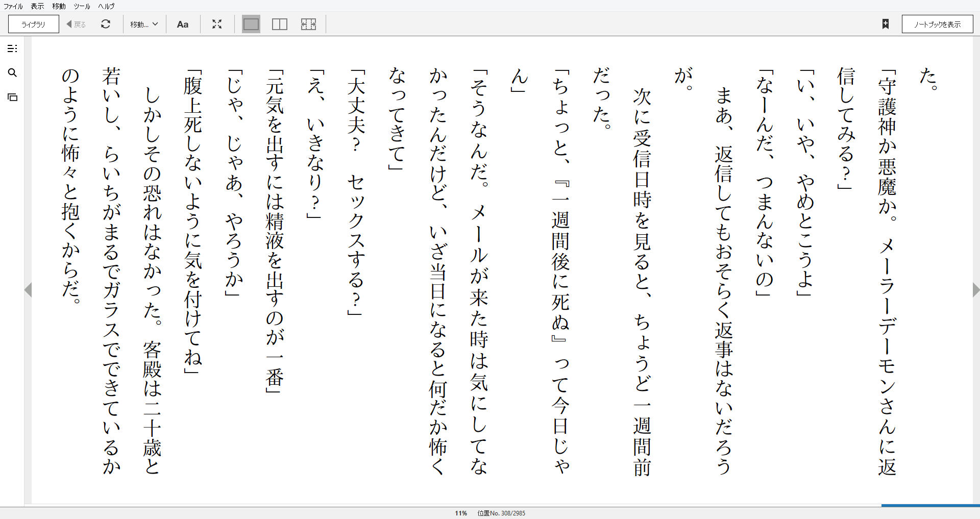980x519 pixels.
Task: Open the ファイル menu
Action: [13, 6]
